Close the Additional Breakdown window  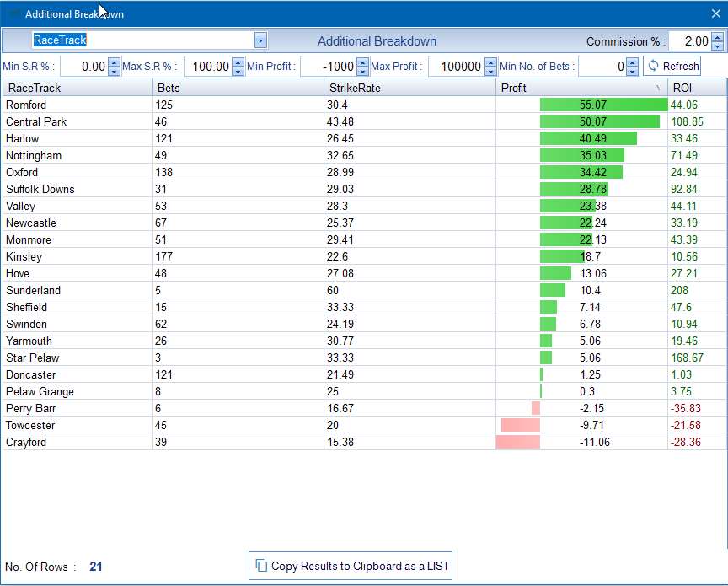click(x=716, y=14)
